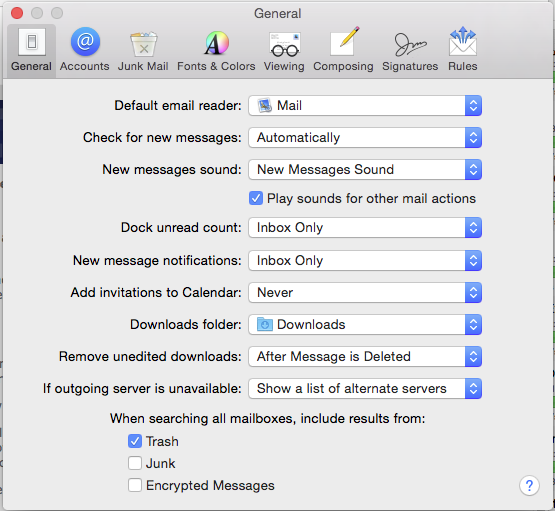Open Add invitations to Calendar dropdown

pos(365,292)
